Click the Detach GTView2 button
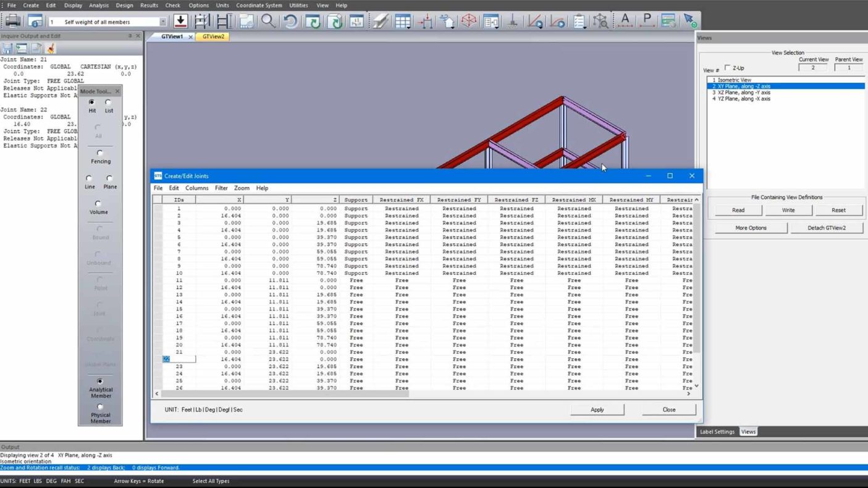 coord(827,228)
